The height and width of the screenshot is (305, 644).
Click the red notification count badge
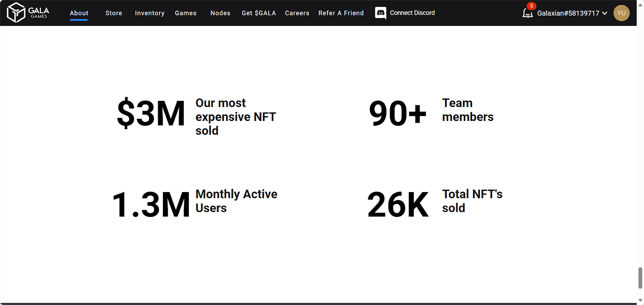tap(531, 6)
